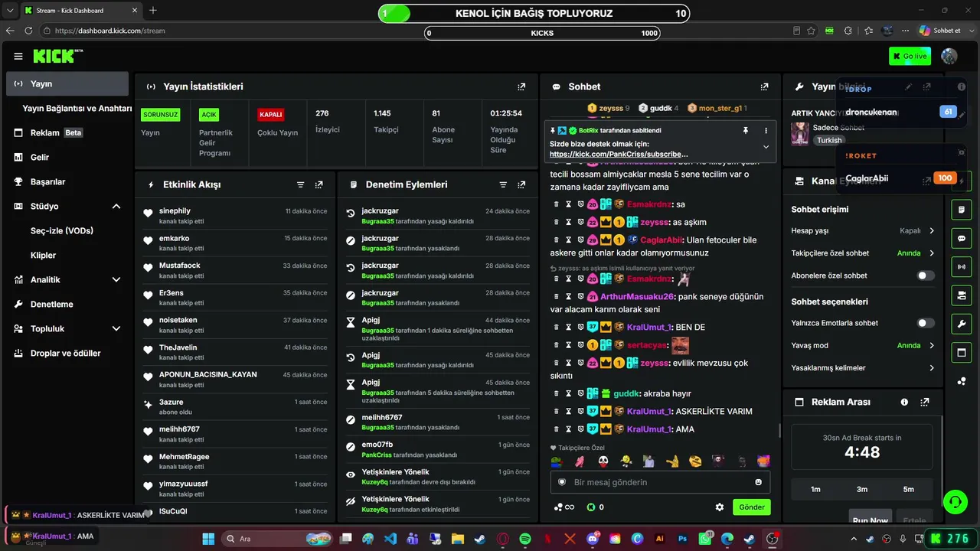980x551 pixels.
Task: Click KENOL İÇİN BAĞIŞ TOPLUYORUZ goal bar
Action: [x=534, y=13]
